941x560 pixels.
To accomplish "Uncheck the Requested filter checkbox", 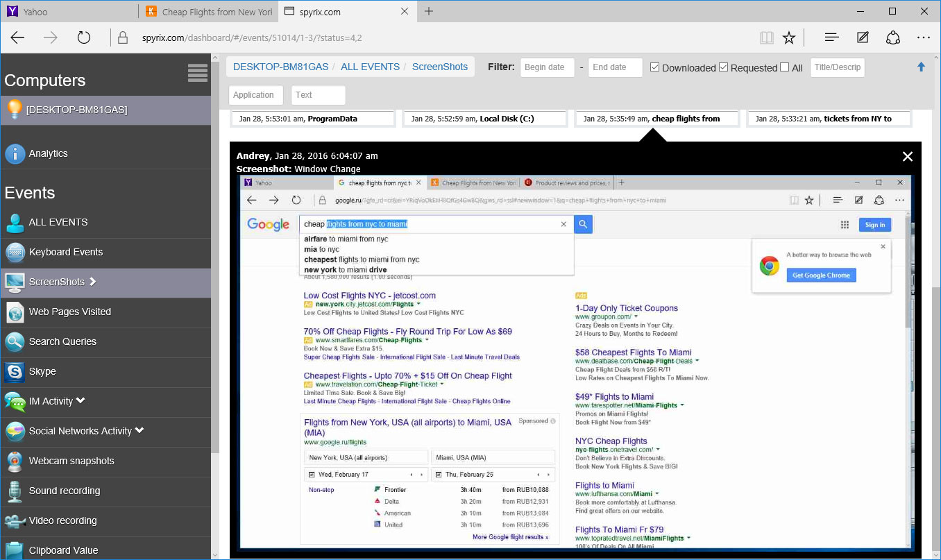I will [x=724, y=67].
